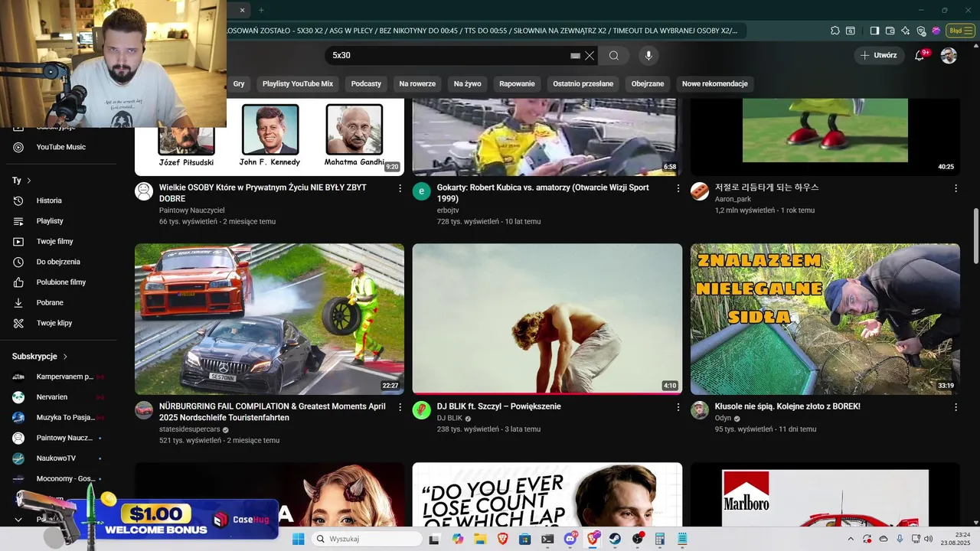Viewport: 980px width, 551px height.
Task: Open options for Wielkie OSOBY video
Action: [400, 188]
